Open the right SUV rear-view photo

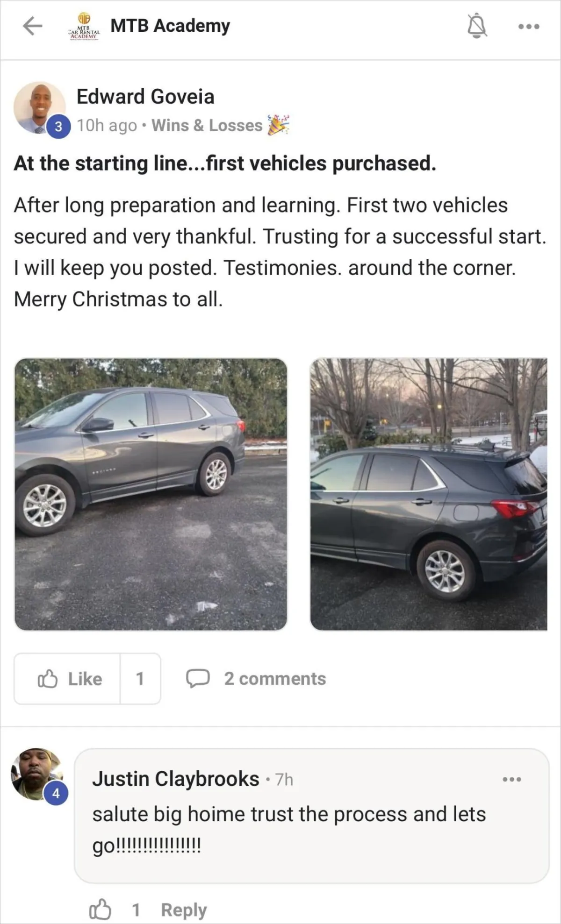[429, 494]
